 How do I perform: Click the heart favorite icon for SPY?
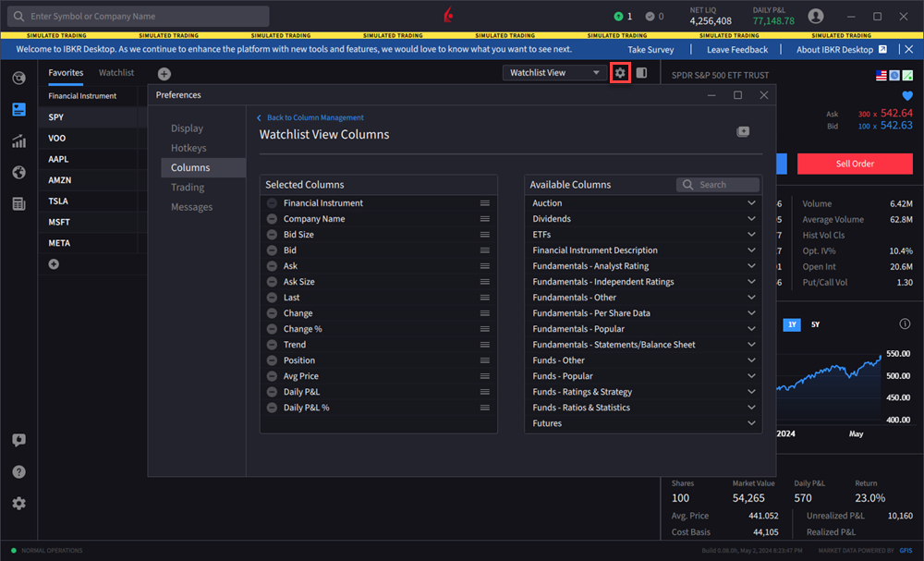click(907, 95)
